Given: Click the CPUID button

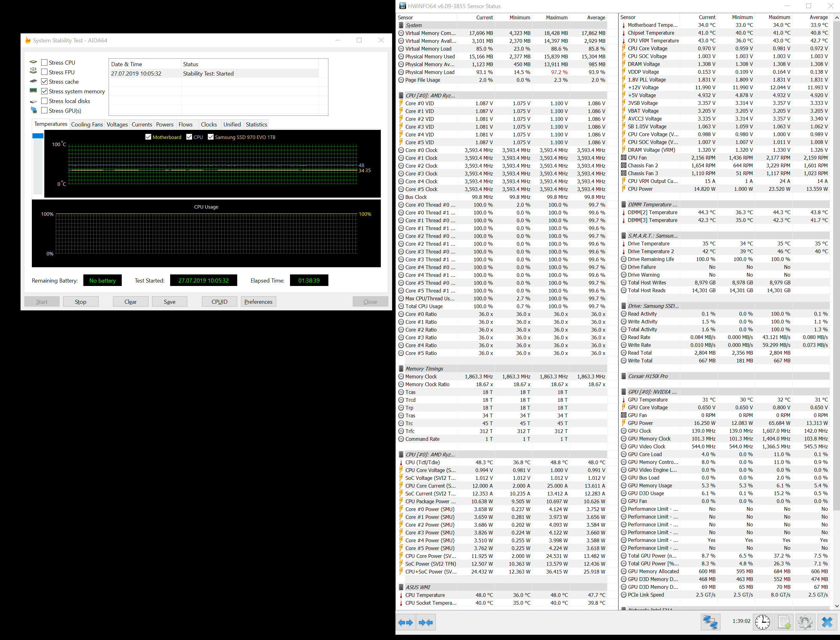Looking at the screenshot, I should (219, 302).
